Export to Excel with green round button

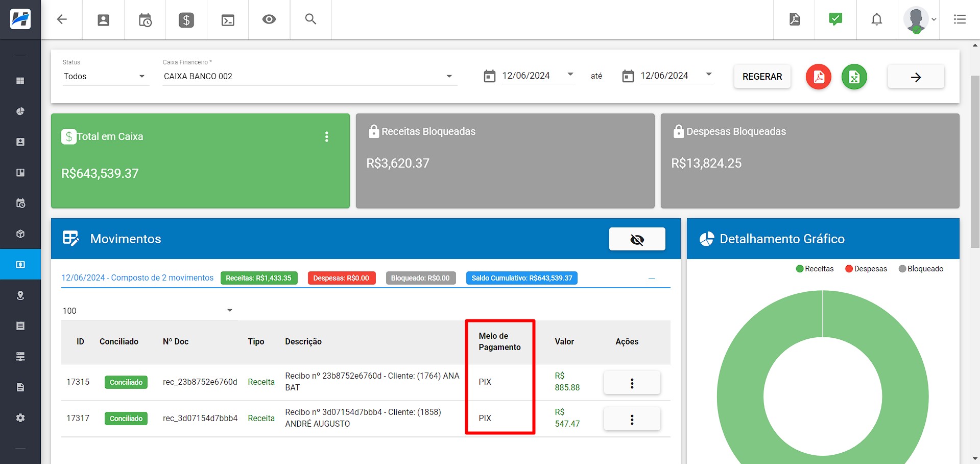(x=854, y=77)
